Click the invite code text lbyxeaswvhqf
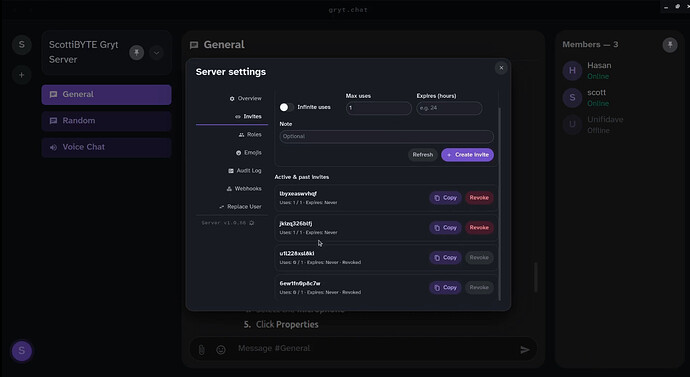This screenshot has height=377, width=690. click(298, 194)
